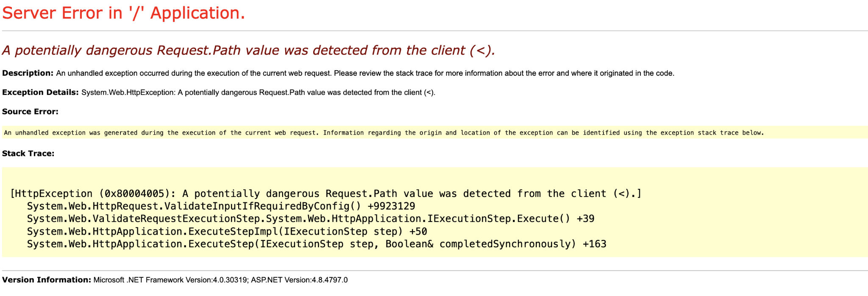This screenshot has width=868, height=296.
Task: Click the bold 'Stack Trace:' label
Action: coord(28,153)
